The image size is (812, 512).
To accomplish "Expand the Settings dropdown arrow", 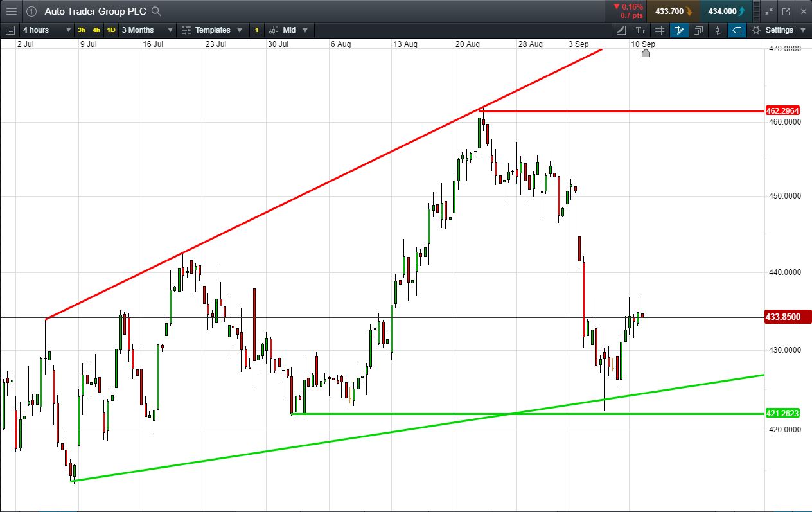I will tap(802, 30).
